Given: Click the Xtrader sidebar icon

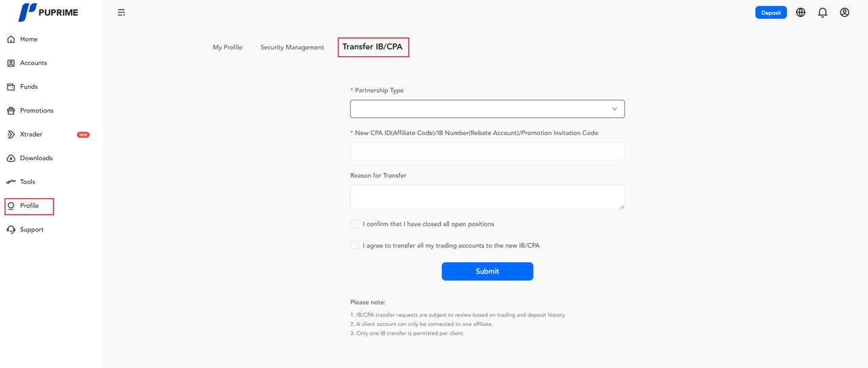Looking at the screenshot, I should (x=11, y=134).
